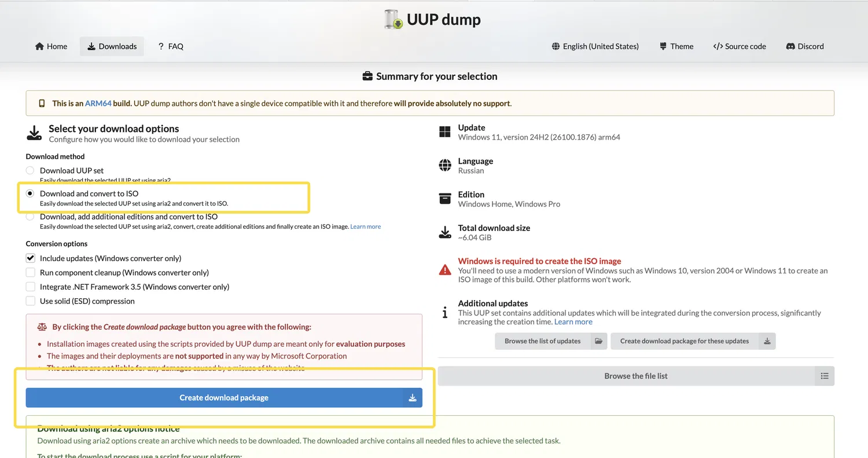Click Learn more link under Additional updates
This screenshot has height=458, width=868.
coord(573,322)
